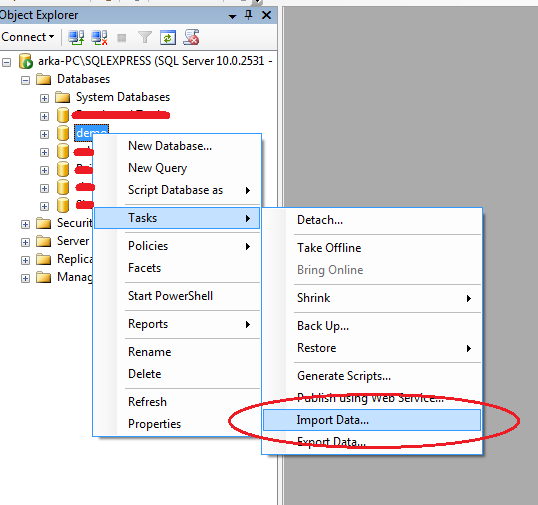Select New Database... in context menu

(177, 146)
